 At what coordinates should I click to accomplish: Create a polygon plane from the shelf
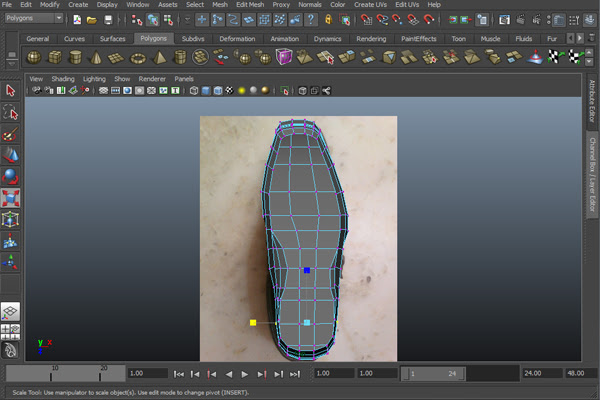click(x=116, y=57)
